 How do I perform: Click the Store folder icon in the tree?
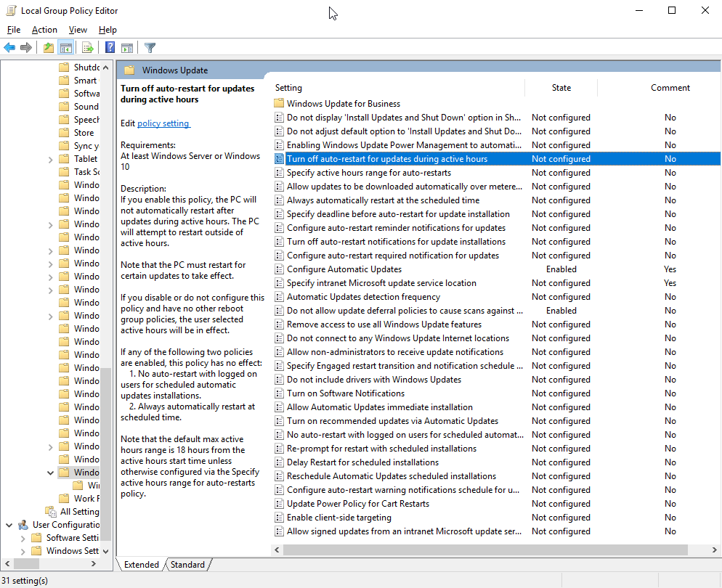[x=64, y=133]
